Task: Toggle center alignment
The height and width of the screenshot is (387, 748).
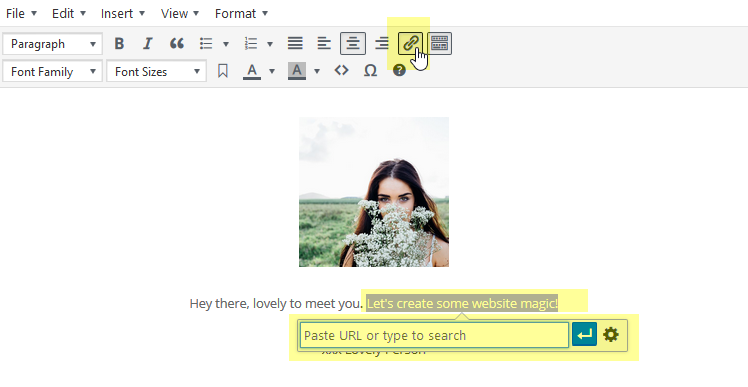Action: tap(353, 44)
